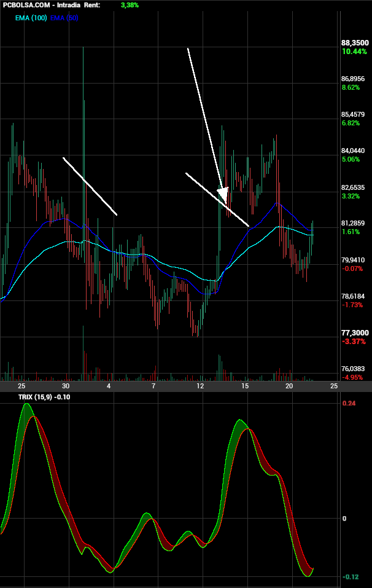Click the 78,6184 price label
Viewport: 372px width, 588px height.
[x=353, y=296]
